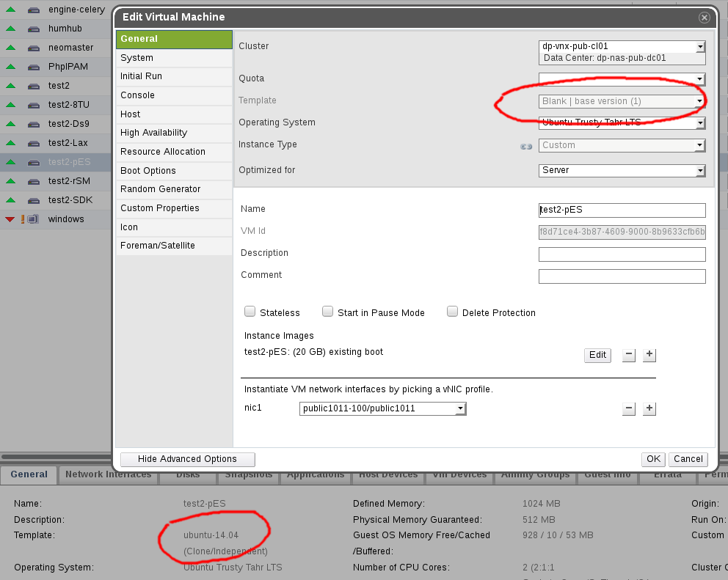Check the Delete Protection option

click(x=453, y=312)
